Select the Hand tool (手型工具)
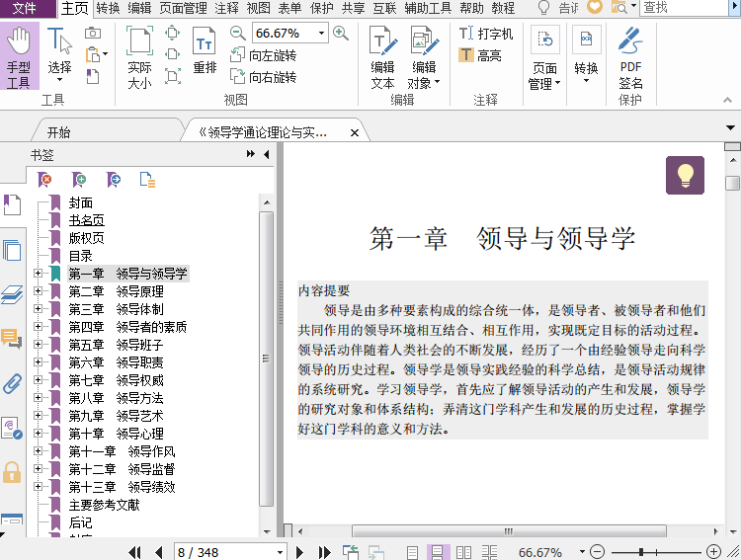741x560 pixels. pyautogui.click(x=19, y=56)
